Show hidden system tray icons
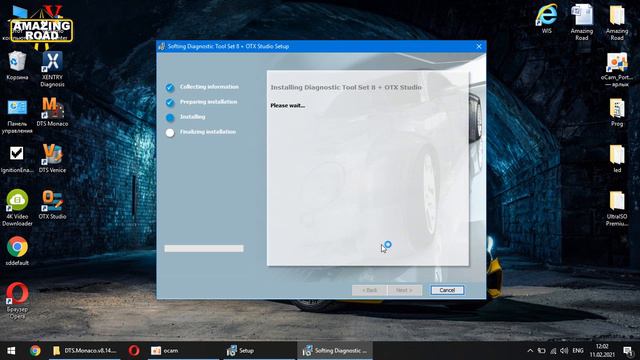640x360 pixels. point(530,351)
